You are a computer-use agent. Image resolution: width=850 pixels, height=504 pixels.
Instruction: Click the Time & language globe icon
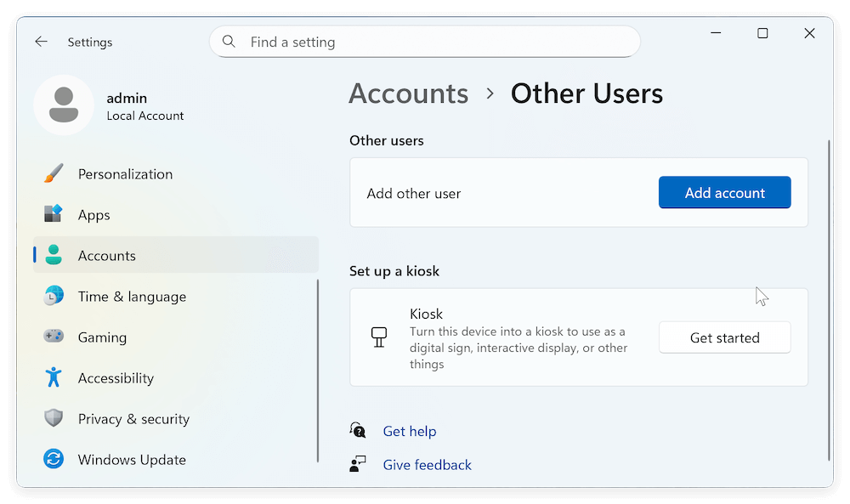point(54,297)
